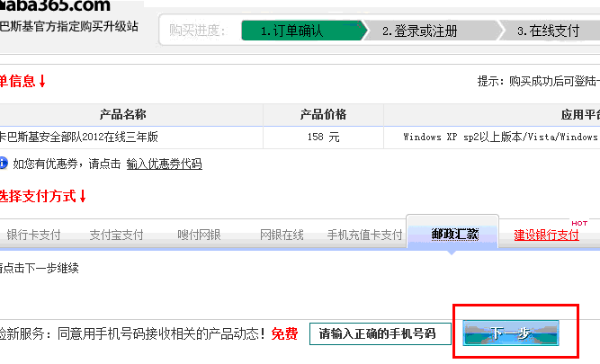Select the 银行卡支付 payment tab
This screenshot has width=600, height=364.
click(33, 235)
